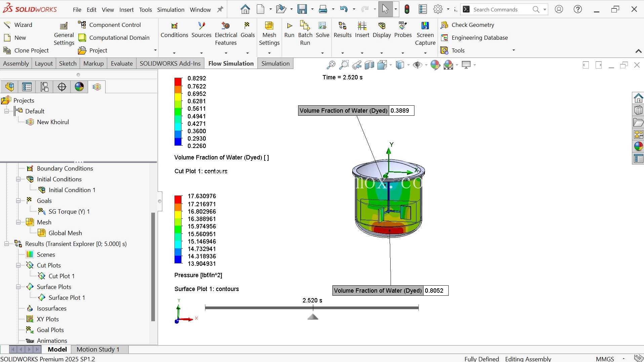Click the Rebuild traffic light icon

pos(407,9)
